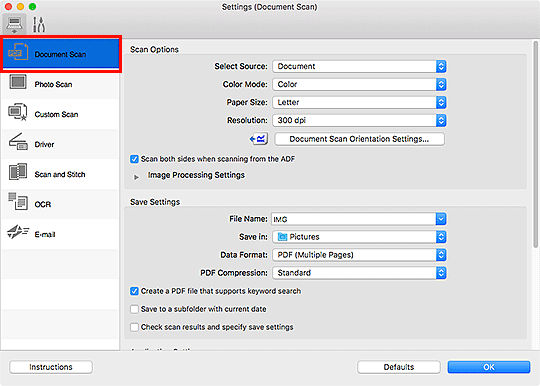Click the orientation icon beside settings button

pos(259,139)
